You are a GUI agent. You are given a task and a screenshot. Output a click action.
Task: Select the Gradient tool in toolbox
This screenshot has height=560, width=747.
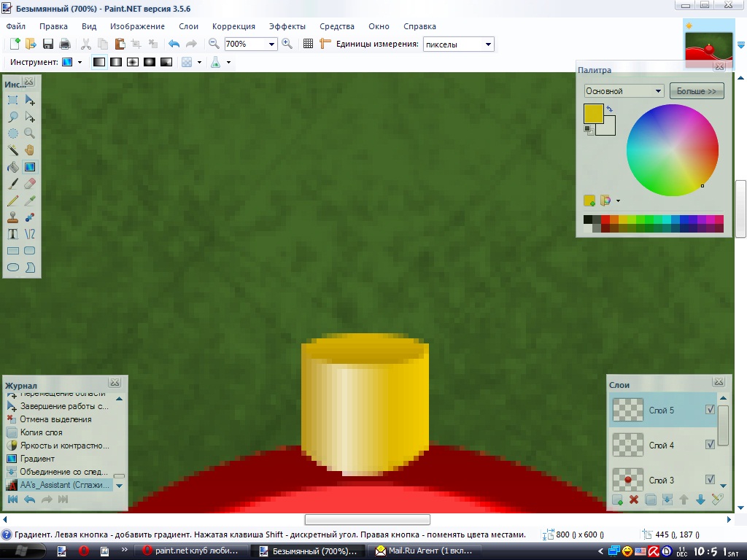tap(29, 167)
